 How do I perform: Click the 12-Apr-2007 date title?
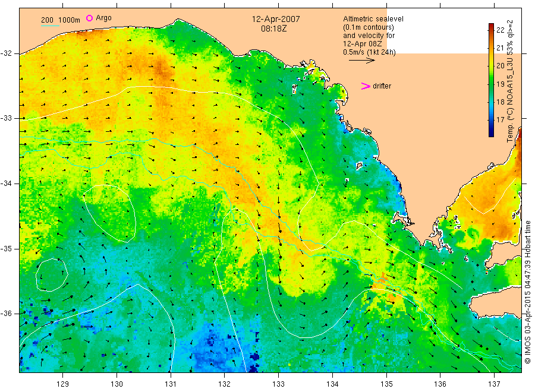coord(276,19)
